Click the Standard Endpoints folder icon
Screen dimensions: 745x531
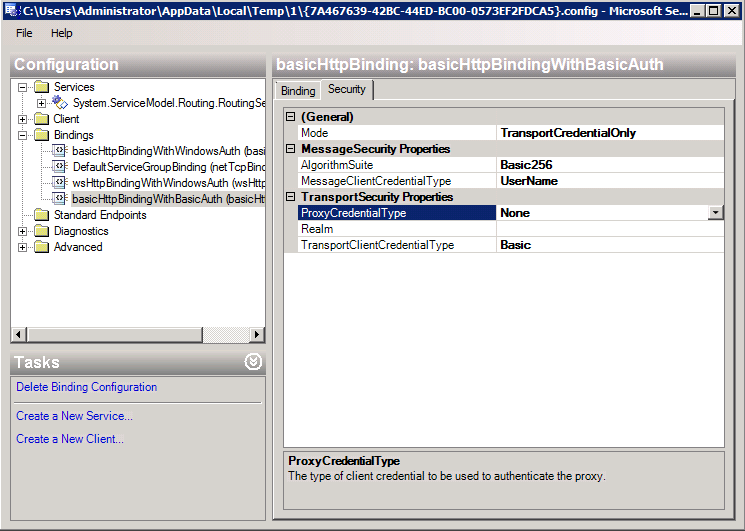[41, 215]
